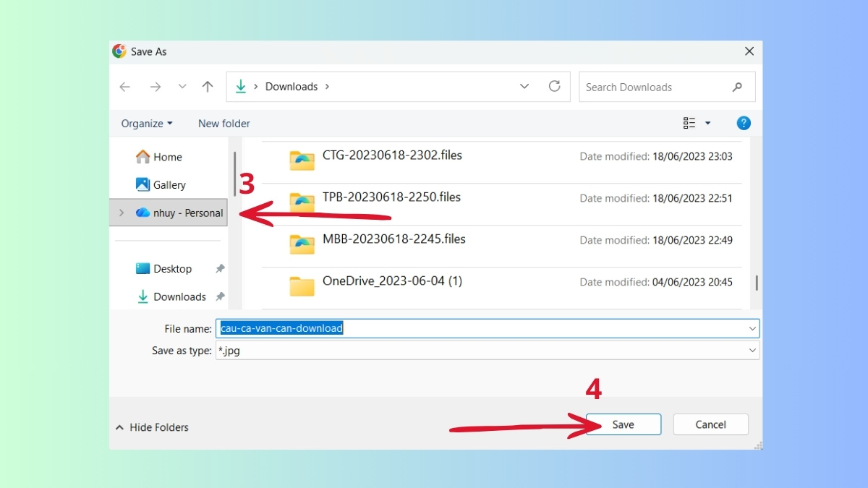Click the Home icon in sidebar

tap(144, 156)
